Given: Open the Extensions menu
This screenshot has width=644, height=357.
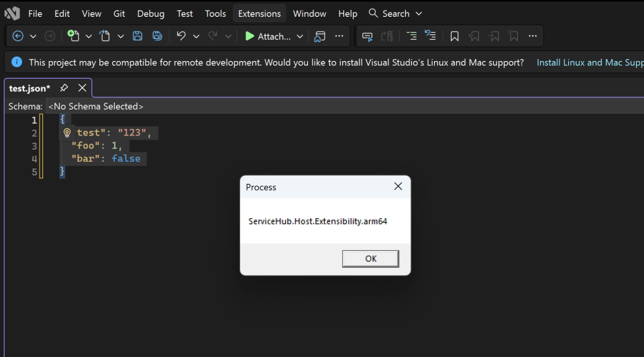Looking at the screenshot, I should 259,13.
